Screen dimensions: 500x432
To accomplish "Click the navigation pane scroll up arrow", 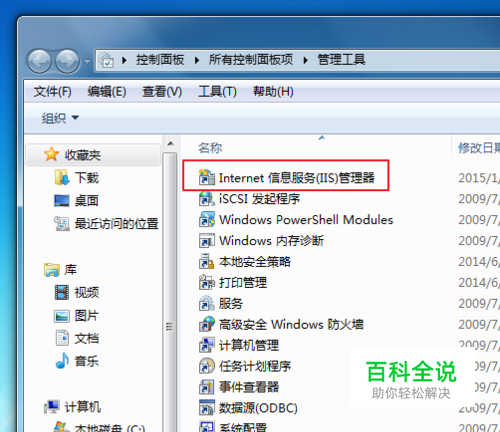I will tap(170, 144).
